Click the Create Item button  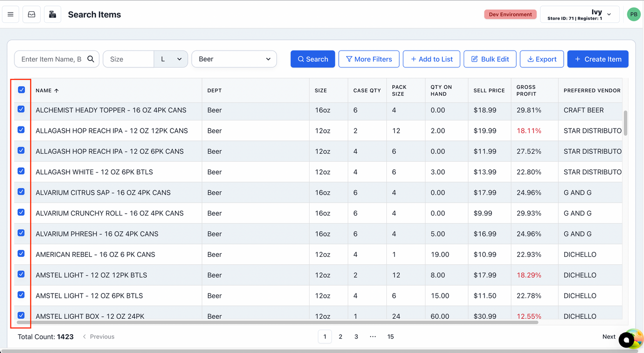point(597,59)
